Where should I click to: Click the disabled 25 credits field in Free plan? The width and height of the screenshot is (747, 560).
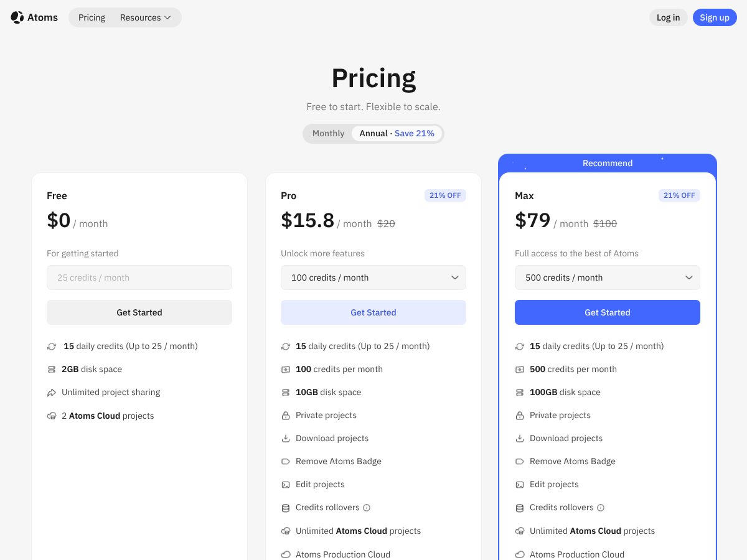tap(139, 278)
